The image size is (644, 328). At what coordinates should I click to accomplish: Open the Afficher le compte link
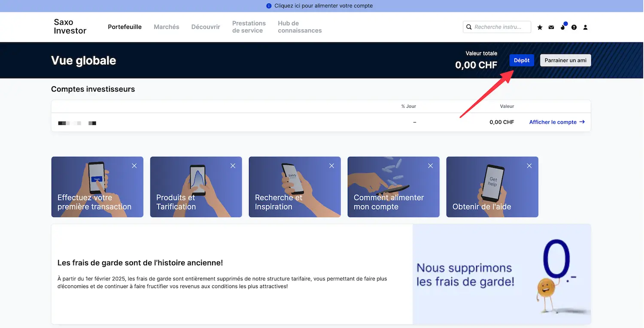tap(557, 122)
